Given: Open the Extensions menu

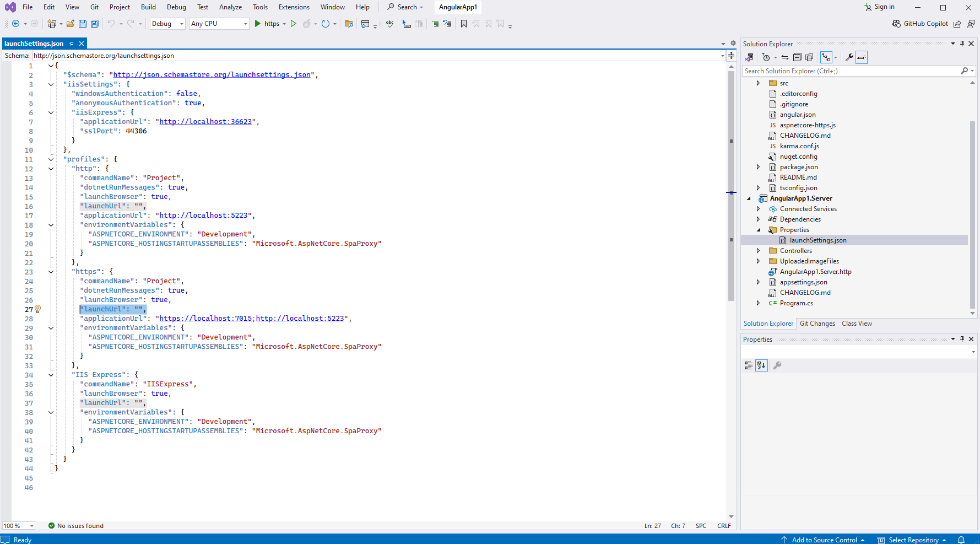Looking at the screenshot, I should tap(294, 7).
